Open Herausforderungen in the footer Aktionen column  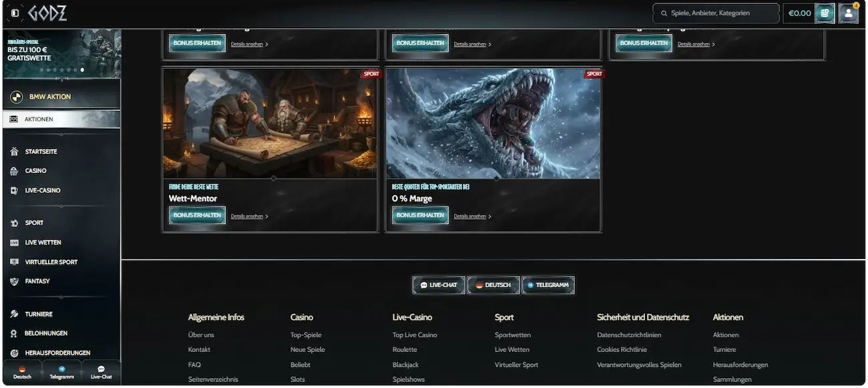coord(740,365)
